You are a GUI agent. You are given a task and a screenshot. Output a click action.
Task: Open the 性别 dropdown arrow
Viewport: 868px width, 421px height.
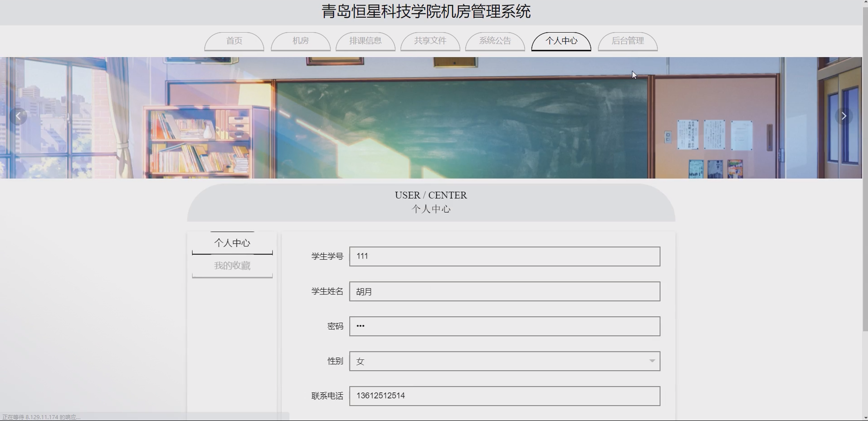[652, 361]
